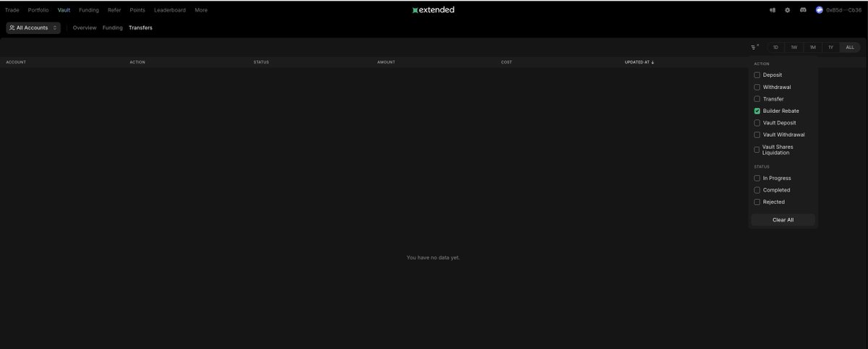This screenshot has width=868, height=349.
Task: Click the Cost column header
Action: click(506, 62)
